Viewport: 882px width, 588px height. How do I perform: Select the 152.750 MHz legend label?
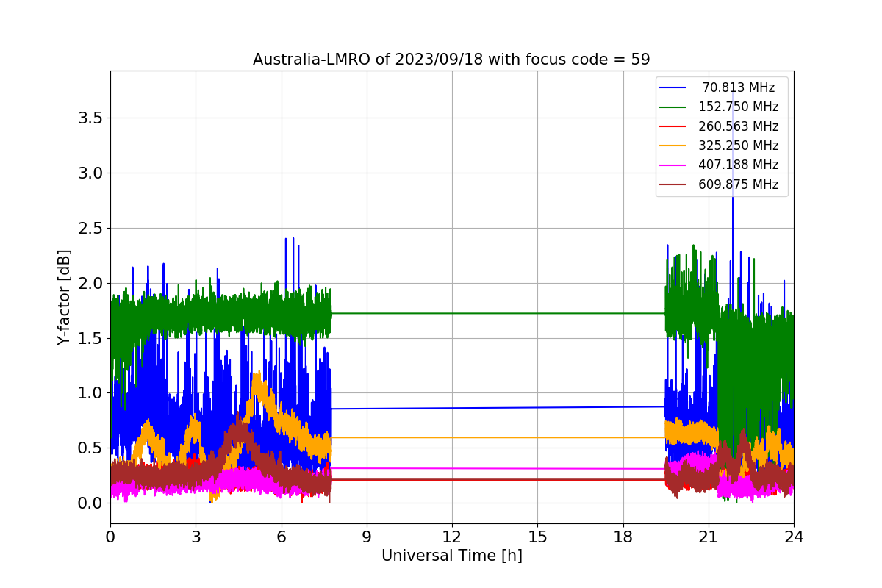click(739, 107)
